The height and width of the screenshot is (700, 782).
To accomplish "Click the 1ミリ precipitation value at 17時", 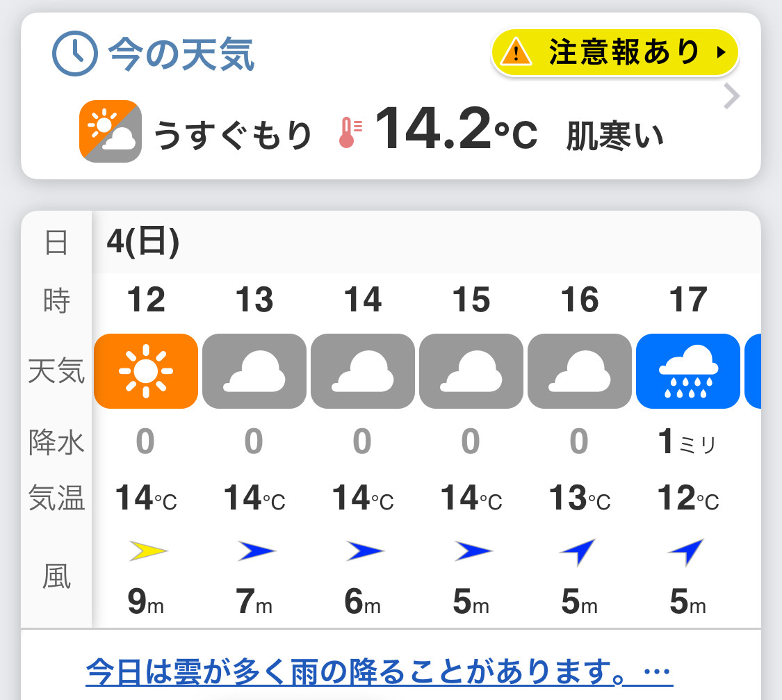I will 687,441.
